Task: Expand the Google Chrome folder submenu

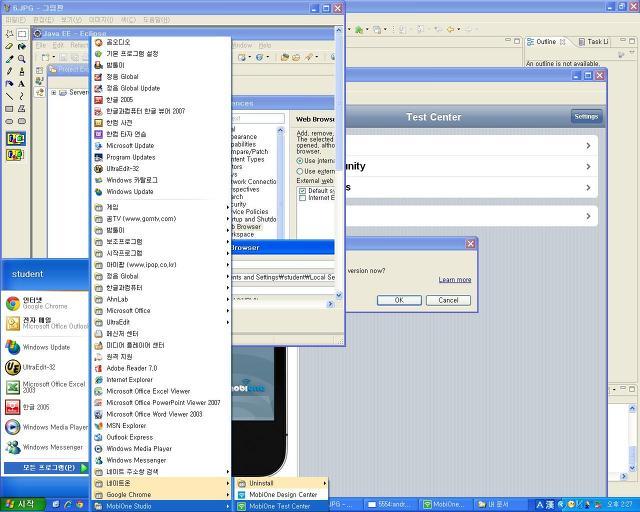Action: tap(161, 494)
